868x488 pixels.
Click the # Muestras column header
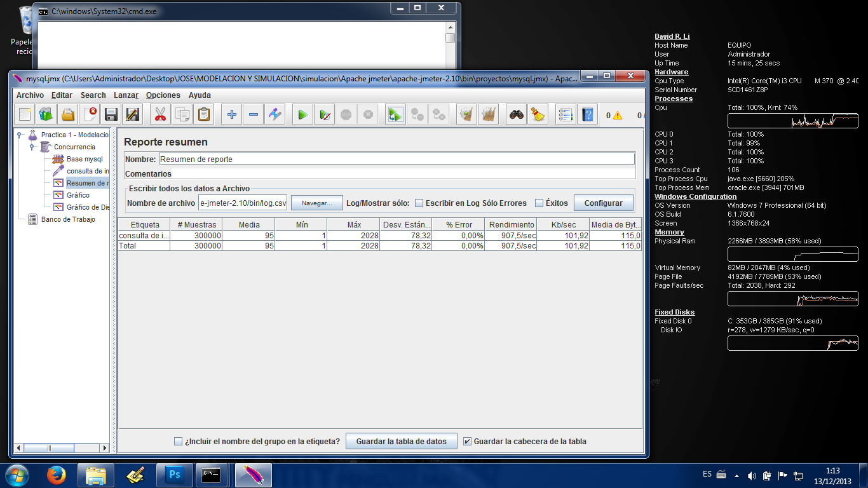click(196, 225)
